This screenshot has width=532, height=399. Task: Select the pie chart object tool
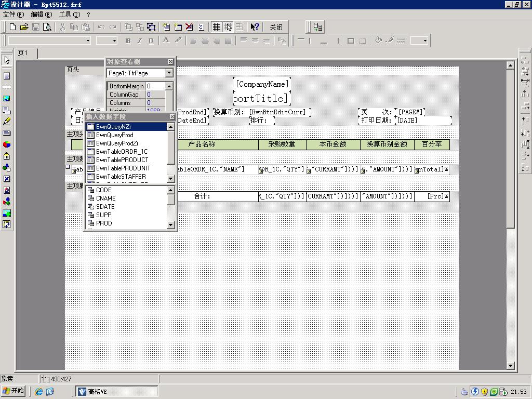coord(7,144)
